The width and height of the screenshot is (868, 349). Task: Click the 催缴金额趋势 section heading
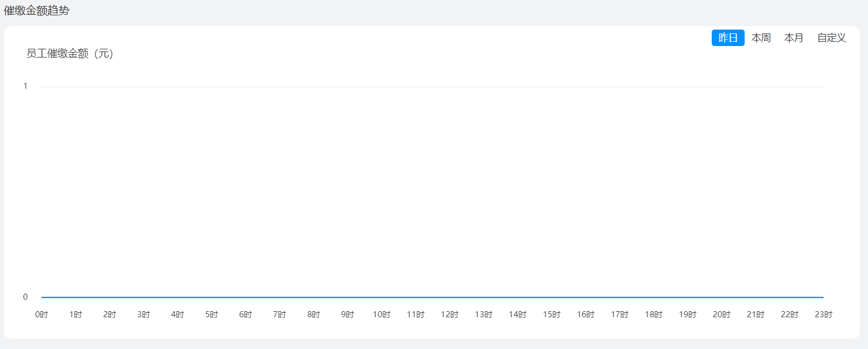tap(37, 11)
